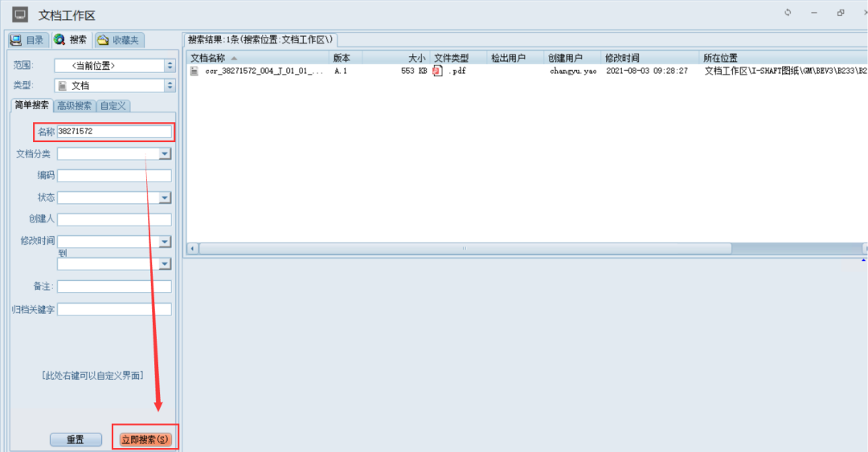The width and height of the screenshot is (868, 452).
Task: Click the 重置 reset button
Action: pos(75,440)
